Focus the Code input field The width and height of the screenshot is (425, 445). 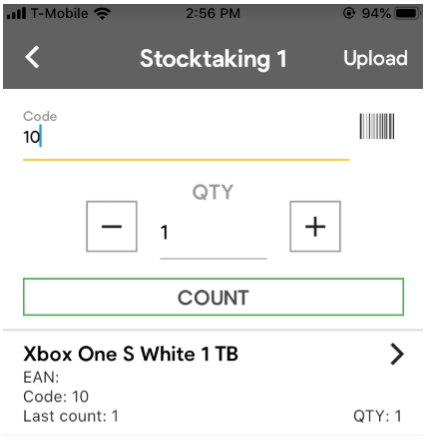click(x=186, y=138)
